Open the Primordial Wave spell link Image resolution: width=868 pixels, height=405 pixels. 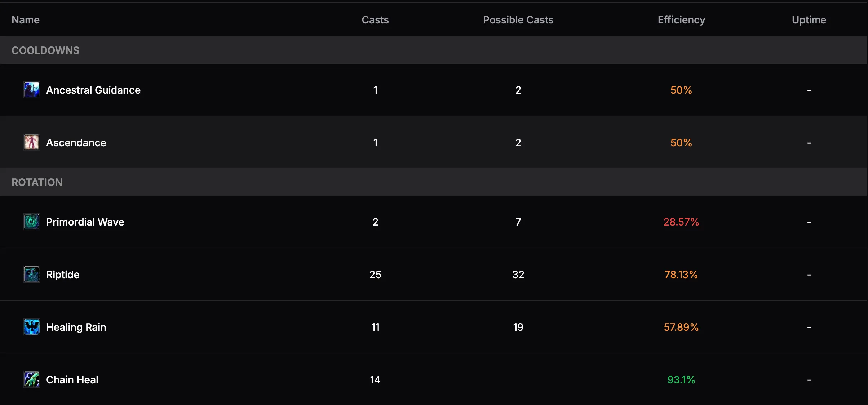coord(85,222)
